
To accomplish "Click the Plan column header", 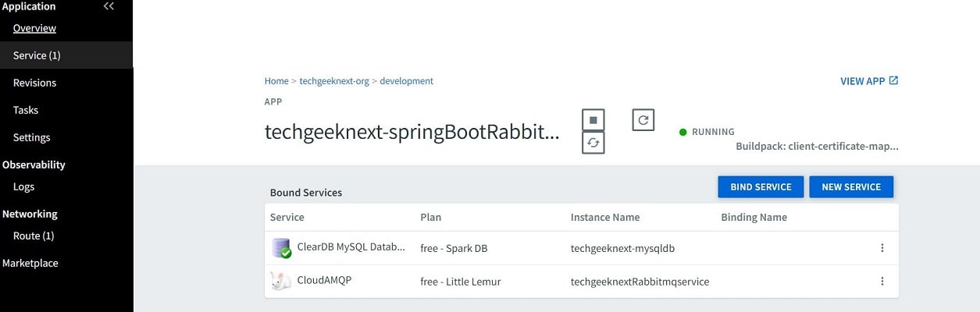I will [430, 217].
